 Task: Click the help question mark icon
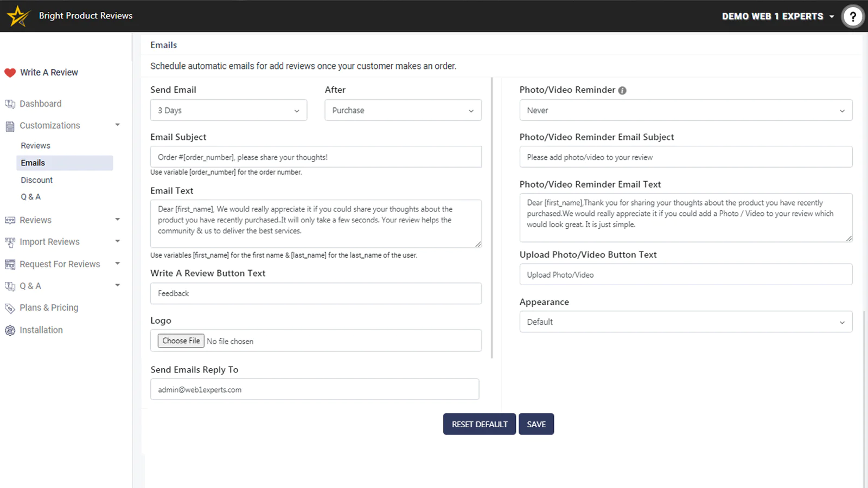click(852, 16)
